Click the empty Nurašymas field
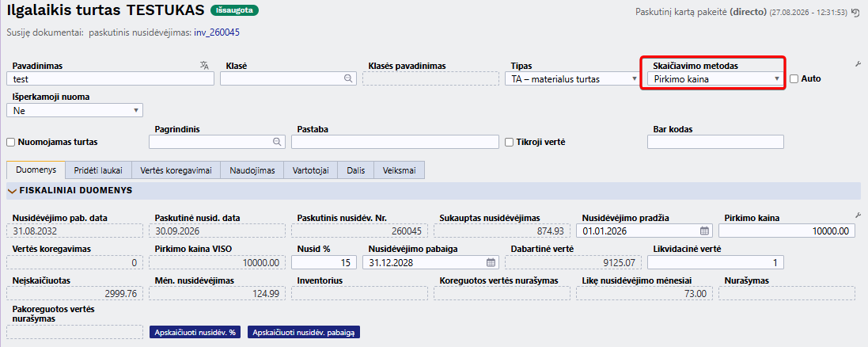Screen dimensions: 868x347 coord(787,292)
